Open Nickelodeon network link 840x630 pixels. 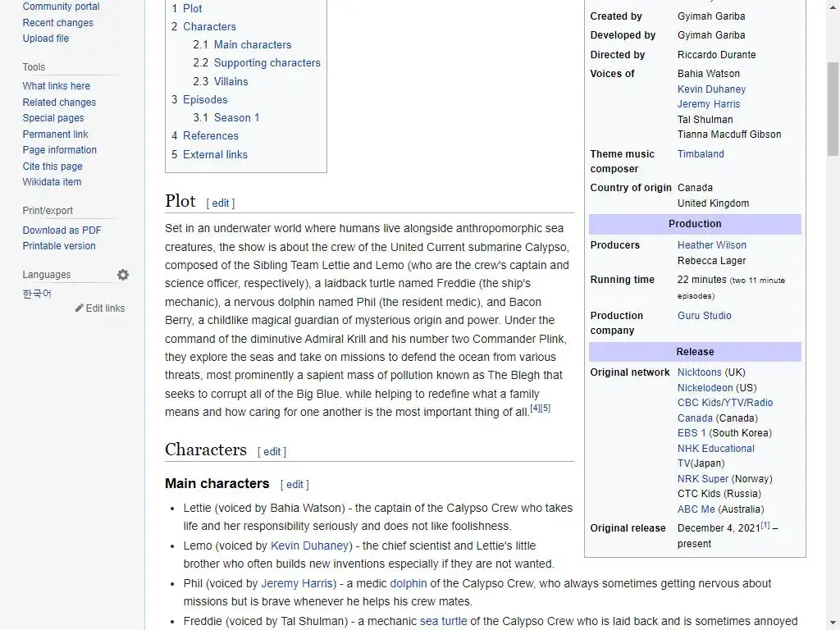click(705, 387)
